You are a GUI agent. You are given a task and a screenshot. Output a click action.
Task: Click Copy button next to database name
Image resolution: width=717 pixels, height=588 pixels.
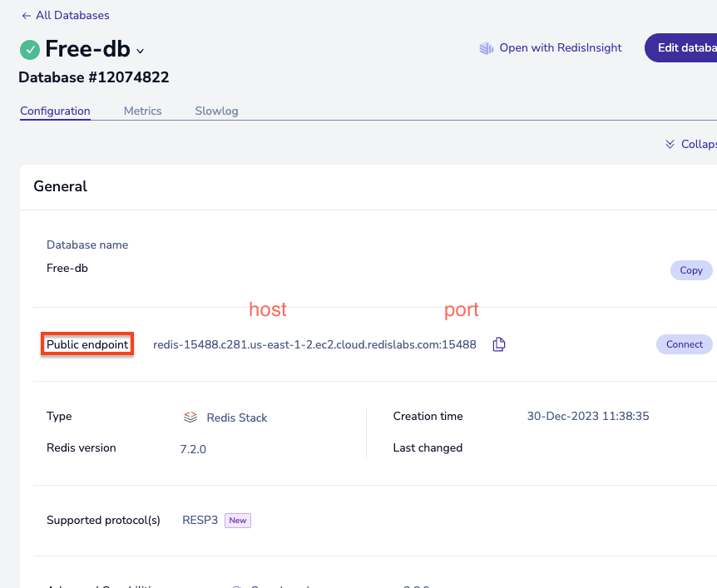pyautogui.click(x=691, y=270)
